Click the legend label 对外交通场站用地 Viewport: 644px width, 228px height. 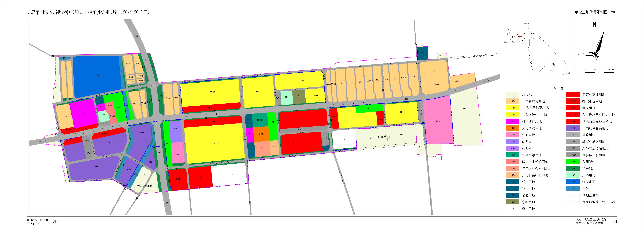[595, 148]
